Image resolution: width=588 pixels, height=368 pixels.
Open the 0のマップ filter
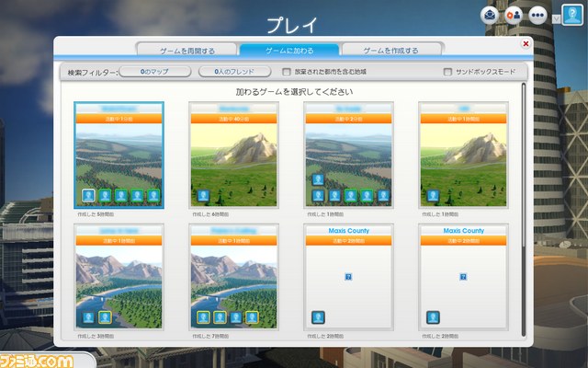pyautogui.click(x=154, y=72)
